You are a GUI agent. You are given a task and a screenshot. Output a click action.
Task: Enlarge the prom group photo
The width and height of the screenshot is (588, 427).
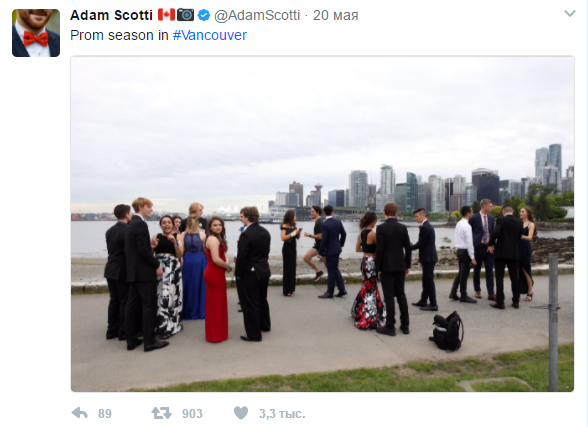click(322, 224)
